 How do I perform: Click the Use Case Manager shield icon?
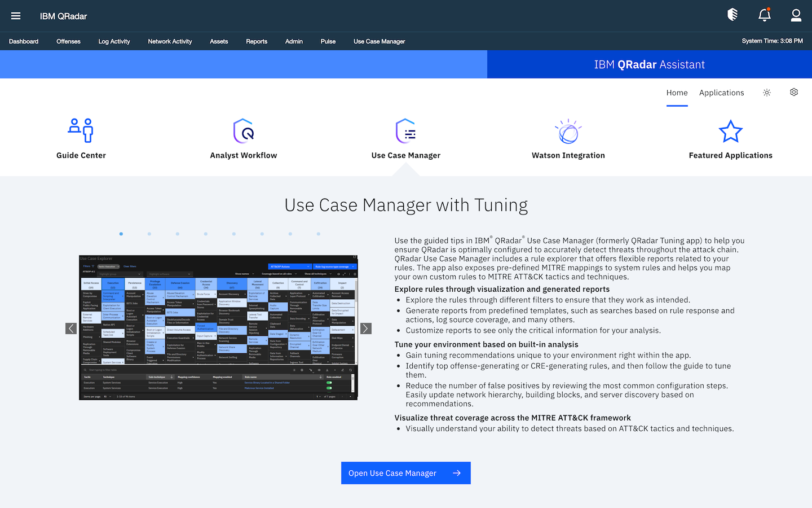[405, 130]
